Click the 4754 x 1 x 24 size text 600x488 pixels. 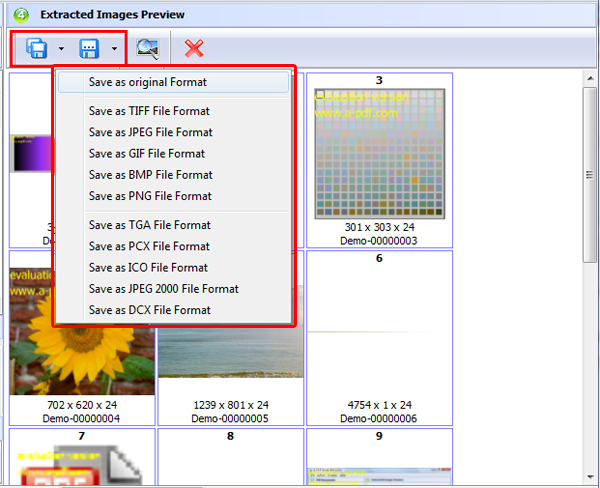click(x=379, y=405)
